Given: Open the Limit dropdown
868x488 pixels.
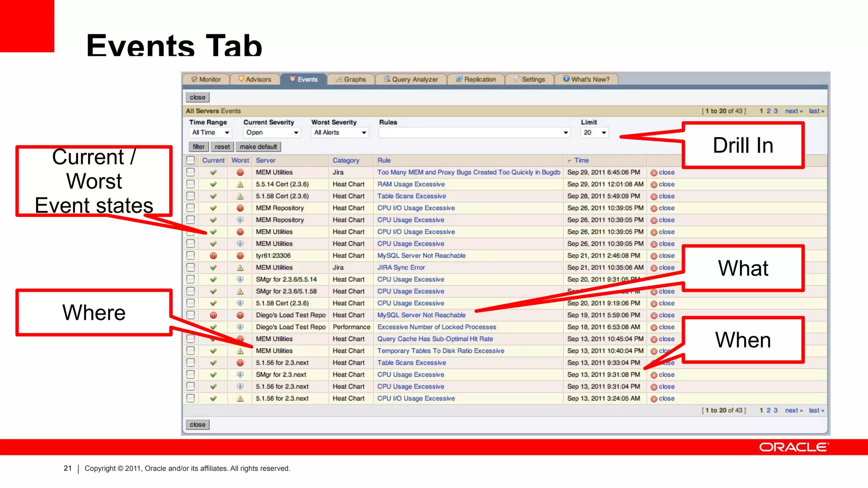Looking at the screenshot, I should [x=595, y=133].
